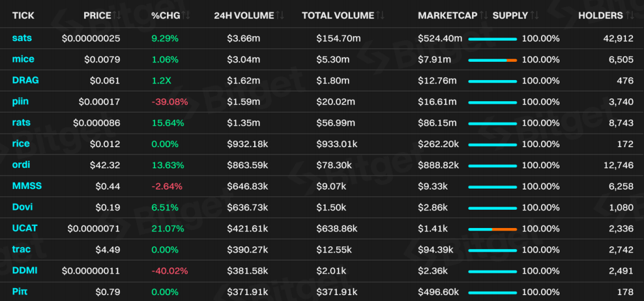Open the sats token link
Viewport: 644px width, 301px height.
point(22,38)
